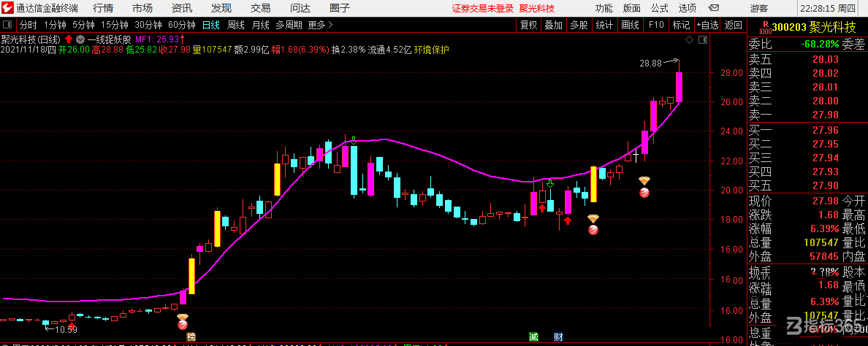Click the 叠加 overlay button
The height and width of the screenshot is (346, 868).
pyautogui.click(x=554, y=25)
